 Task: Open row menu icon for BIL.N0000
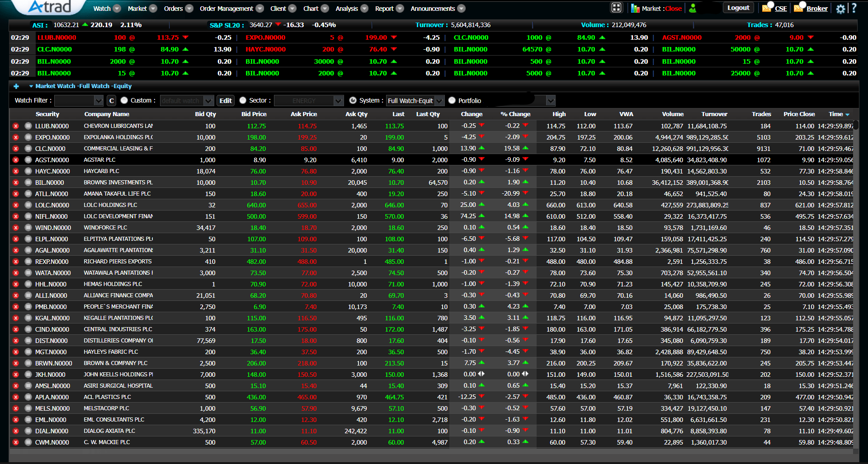tap(28, 183)
